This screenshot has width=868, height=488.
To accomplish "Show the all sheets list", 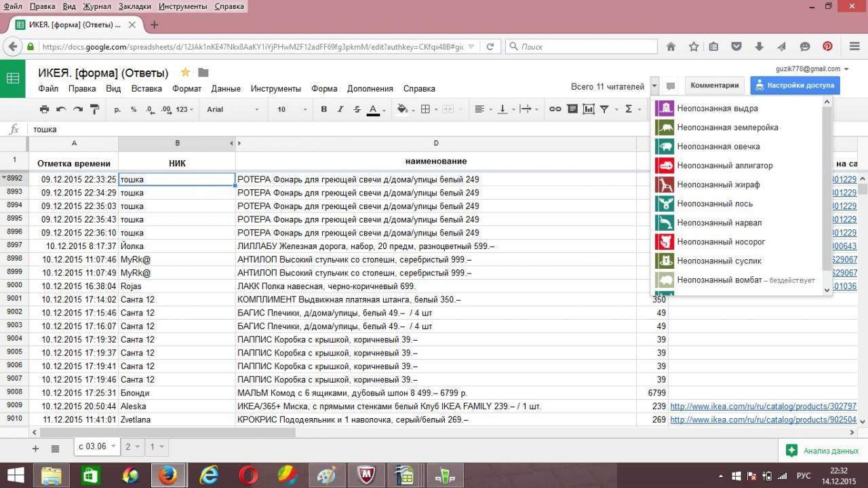I will tap(55, 448).
